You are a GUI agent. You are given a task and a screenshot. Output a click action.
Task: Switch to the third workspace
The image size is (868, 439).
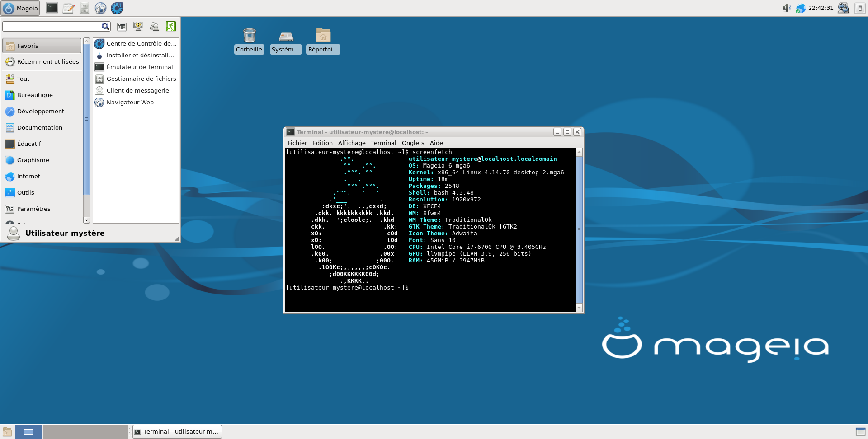coord(85,432)
